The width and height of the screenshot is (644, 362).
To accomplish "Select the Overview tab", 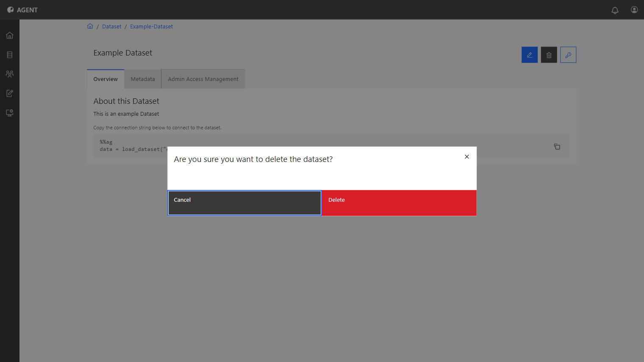I will pyautogui.click(x=105, y=79).
